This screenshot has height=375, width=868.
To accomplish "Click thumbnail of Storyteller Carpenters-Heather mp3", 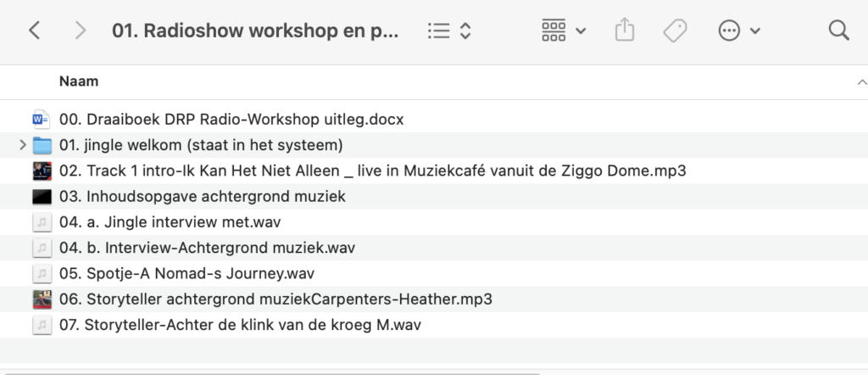I will pos(41,299).
